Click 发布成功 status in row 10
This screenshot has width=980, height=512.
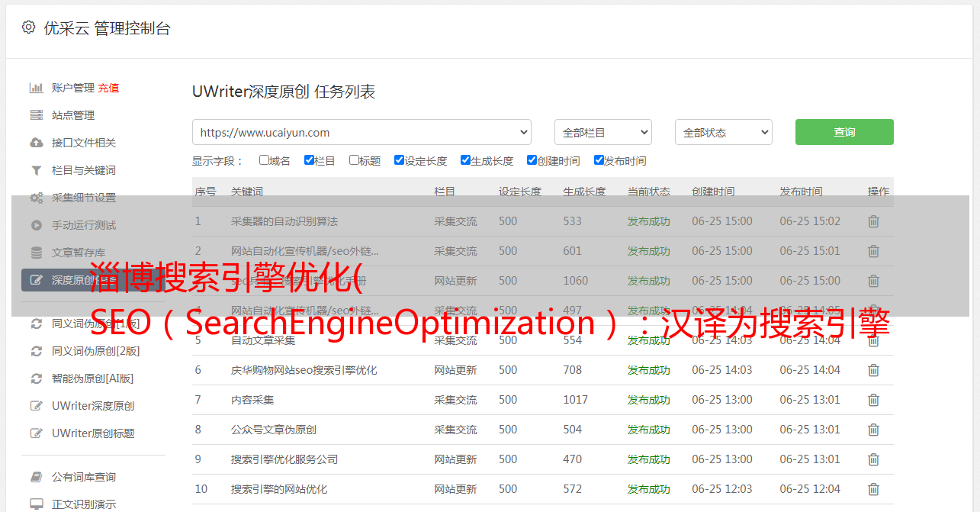point(649,489)
